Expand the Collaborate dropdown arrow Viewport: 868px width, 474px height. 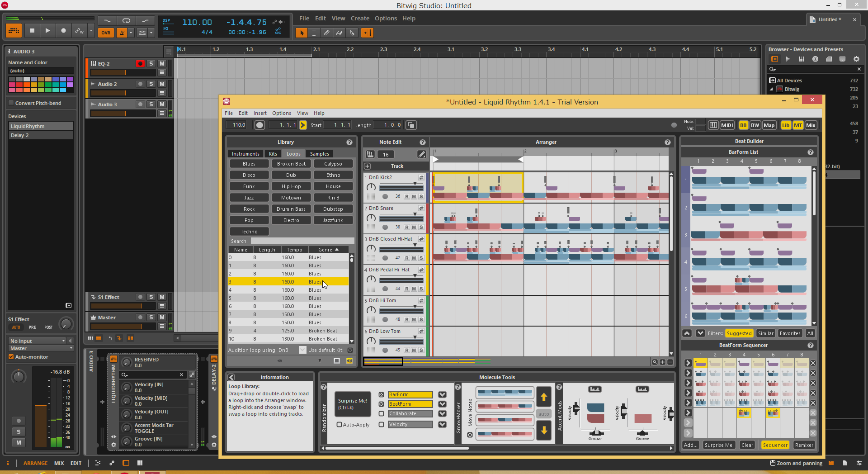pyautogui.click(x=442, y=413)
